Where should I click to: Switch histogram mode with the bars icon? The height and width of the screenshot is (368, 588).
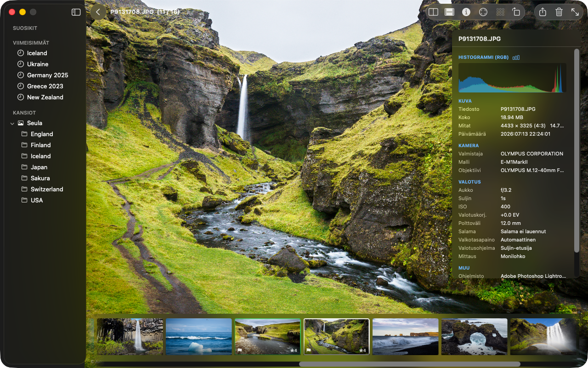516,57
